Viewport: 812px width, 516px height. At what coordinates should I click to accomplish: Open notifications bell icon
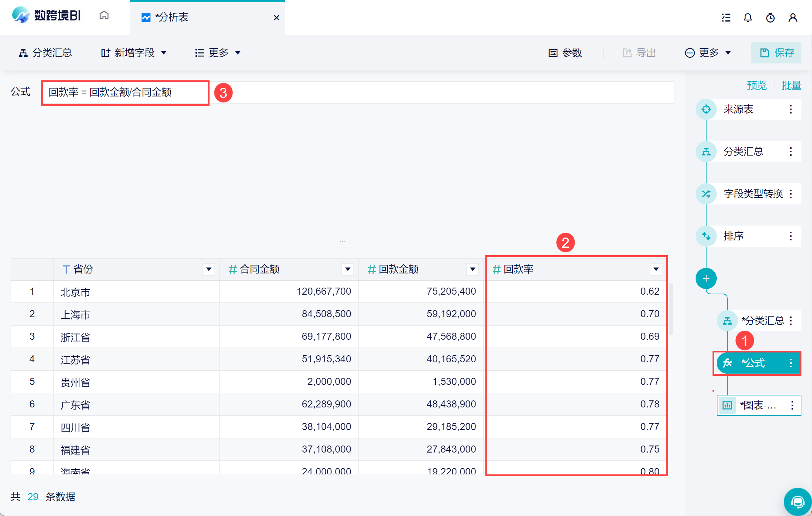point(748,18)
